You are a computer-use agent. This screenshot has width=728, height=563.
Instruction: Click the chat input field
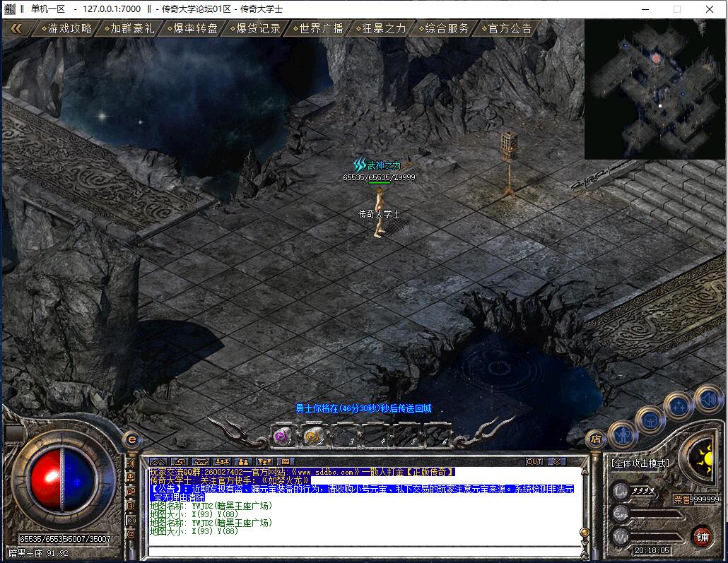pos(365,550)
